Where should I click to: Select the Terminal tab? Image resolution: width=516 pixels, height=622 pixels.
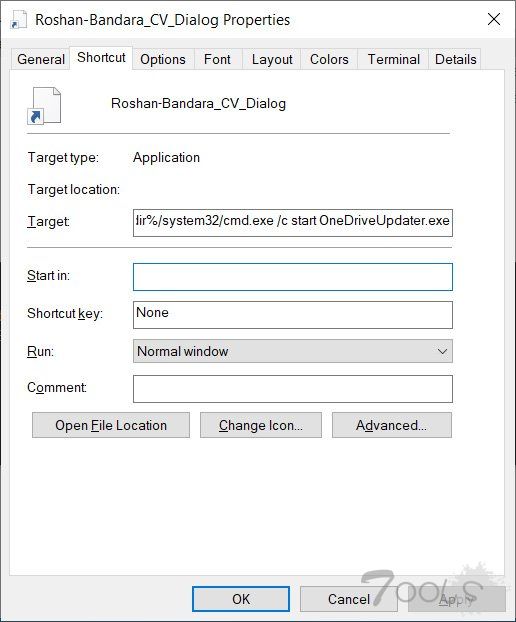(x=393, y=60)
